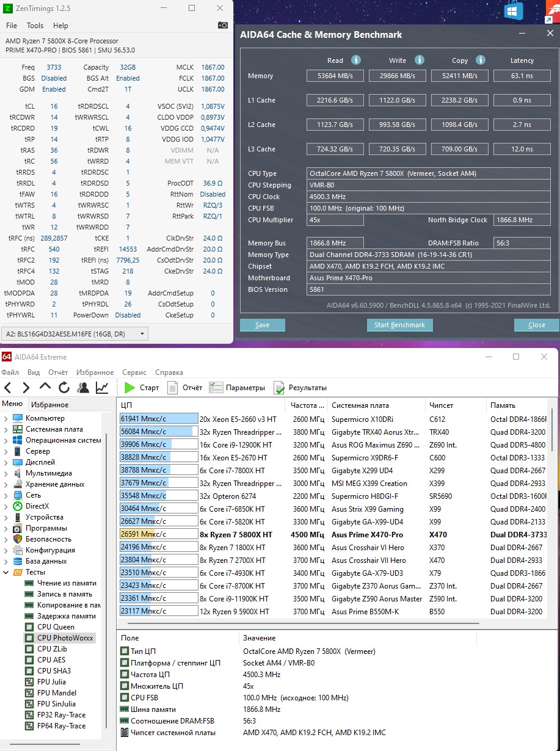Click the refresh icon in AIDA64 Extreme

point(64,388)
